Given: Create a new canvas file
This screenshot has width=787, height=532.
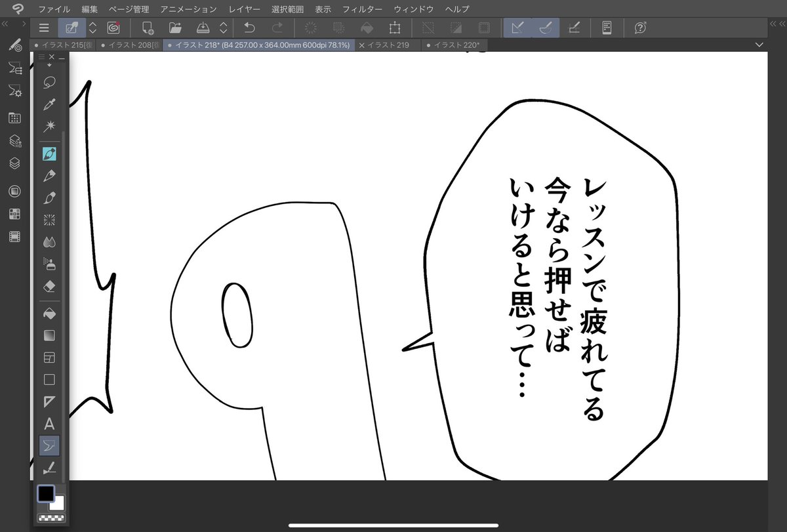Looking at the screenshot, I should point(148,28).
